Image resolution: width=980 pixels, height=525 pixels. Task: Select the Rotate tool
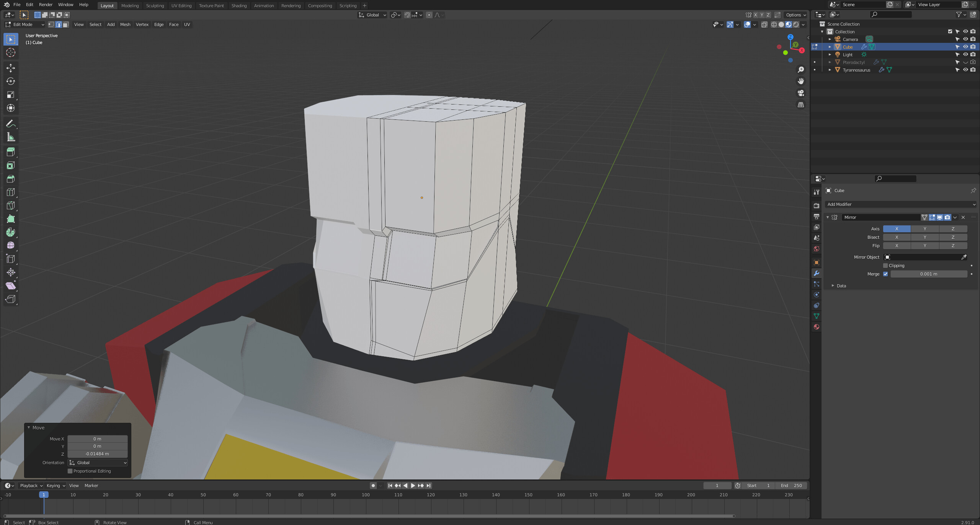click(11, 82)
